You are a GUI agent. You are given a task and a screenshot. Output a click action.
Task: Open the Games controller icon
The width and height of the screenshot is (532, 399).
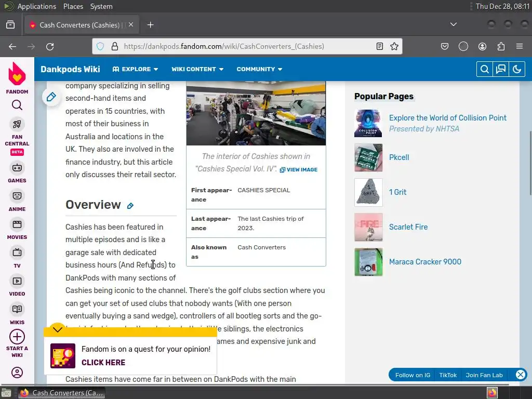click(17, 168)
